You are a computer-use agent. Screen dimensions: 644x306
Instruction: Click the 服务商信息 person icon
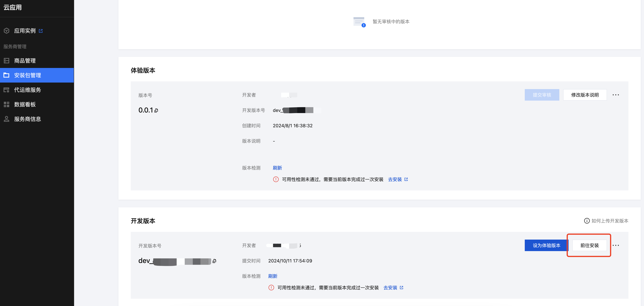pyautogui.click(x=7, y=119)
